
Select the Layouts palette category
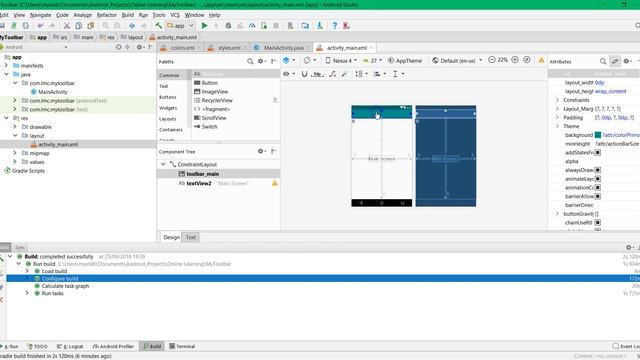click(x=167, y=119)
